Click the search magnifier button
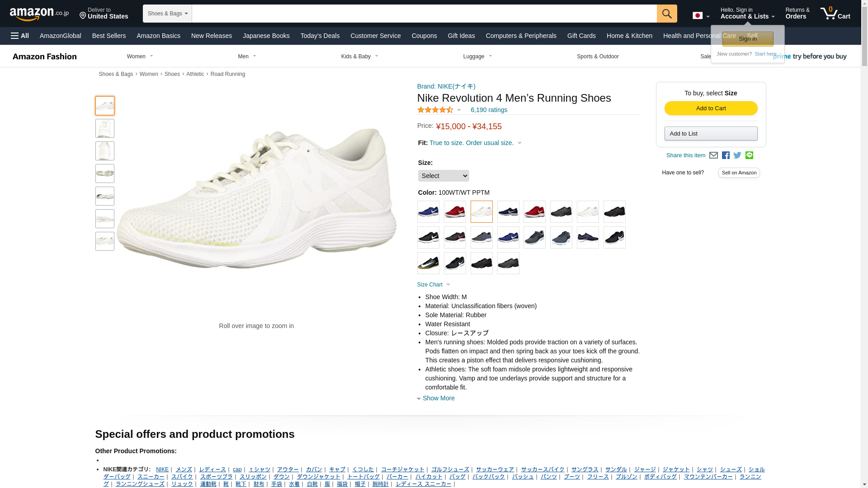 667,14
